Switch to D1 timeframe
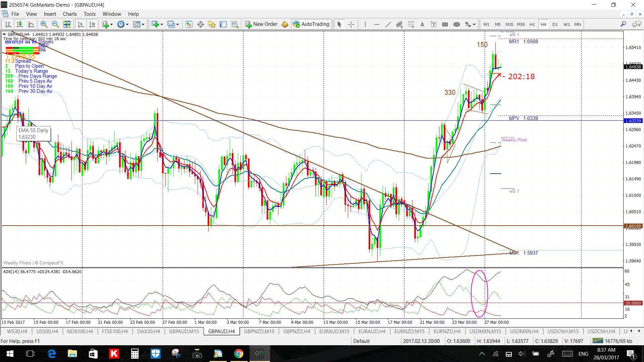This screenshot has height=362, width=644. point(555,24)
